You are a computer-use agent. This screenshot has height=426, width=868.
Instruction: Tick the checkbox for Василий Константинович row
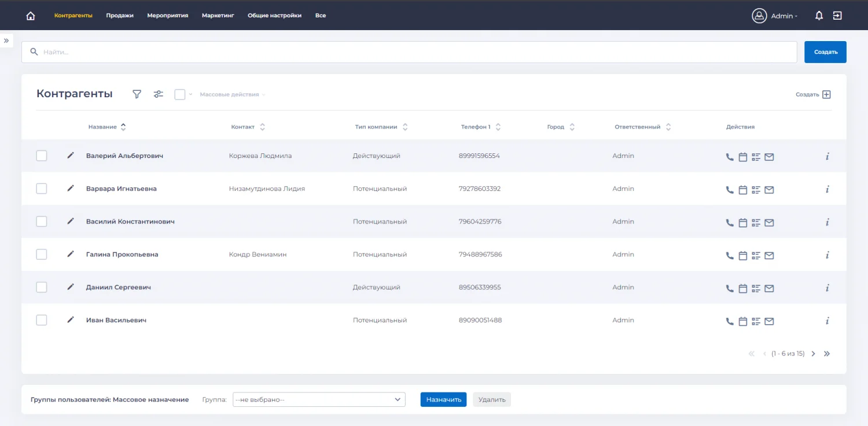(x=42, y=222)
